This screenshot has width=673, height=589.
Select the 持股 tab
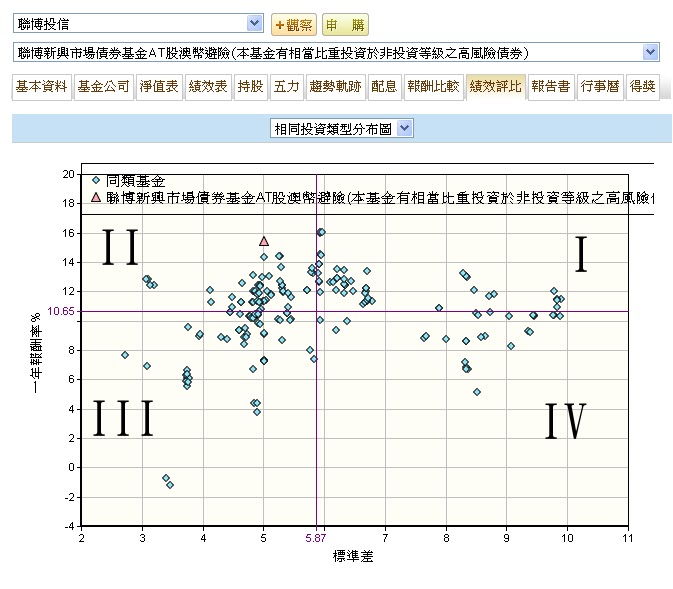coord(251,87)
